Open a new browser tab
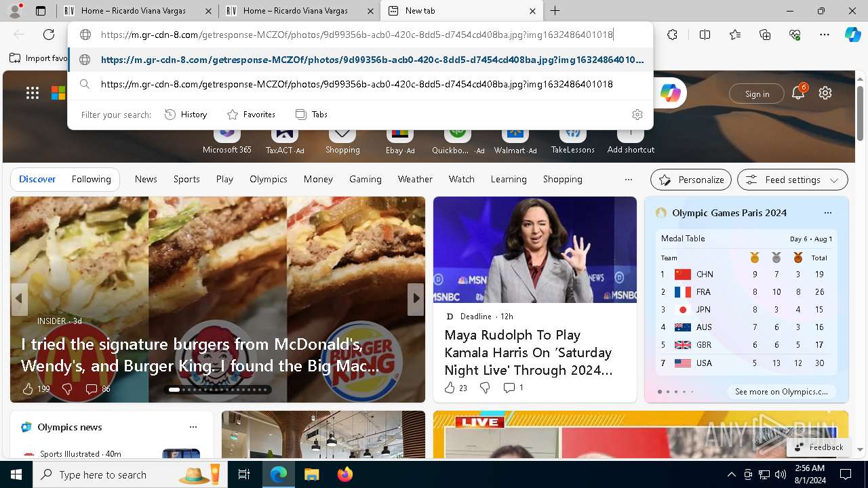This screenshot has height=488, width=868. point(555,11)
